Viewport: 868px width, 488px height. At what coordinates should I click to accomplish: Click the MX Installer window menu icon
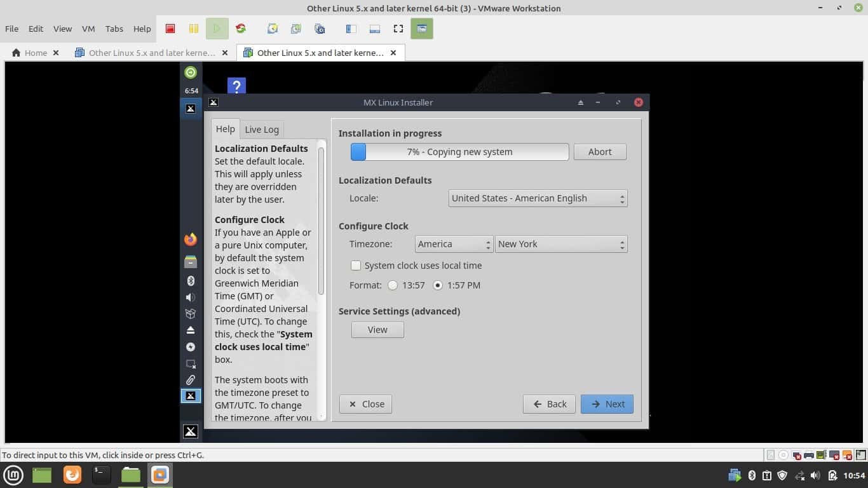tap(214, 102)
